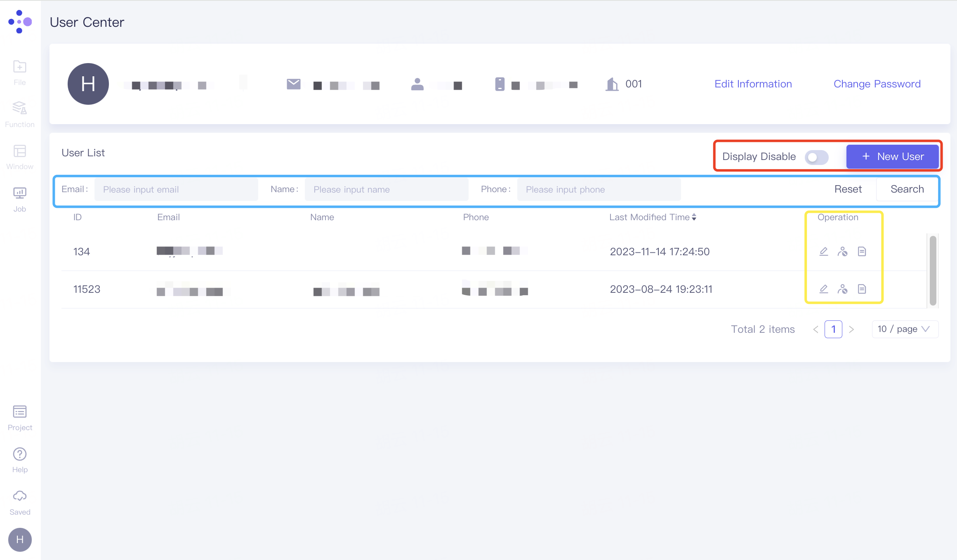Click the Change Password link
Screen dimensions: 957x560
(x=877, y=84)
